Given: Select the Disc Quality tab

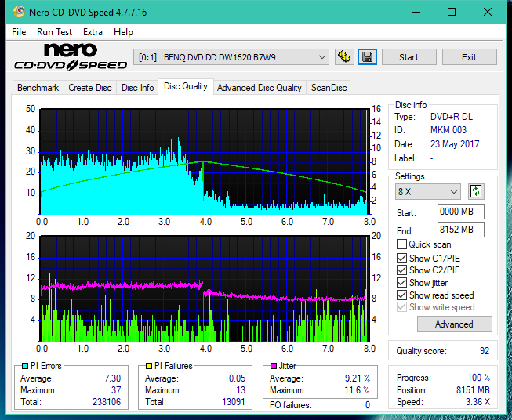Looking at the screenshot, I should coord(186,86).
